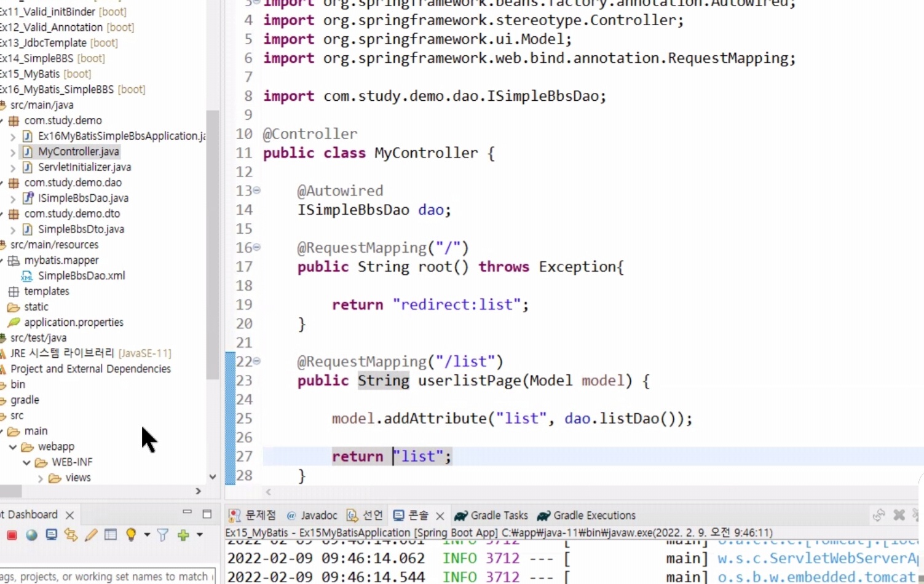Click the com.study.demo.dto package icon
This screenshot has width=924, height=584.
[14, 214]
